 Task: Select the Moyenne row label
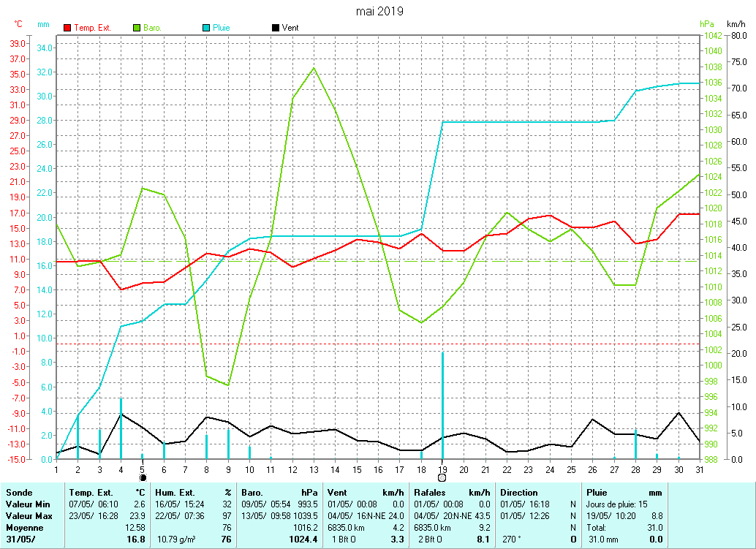coord(24,527)
